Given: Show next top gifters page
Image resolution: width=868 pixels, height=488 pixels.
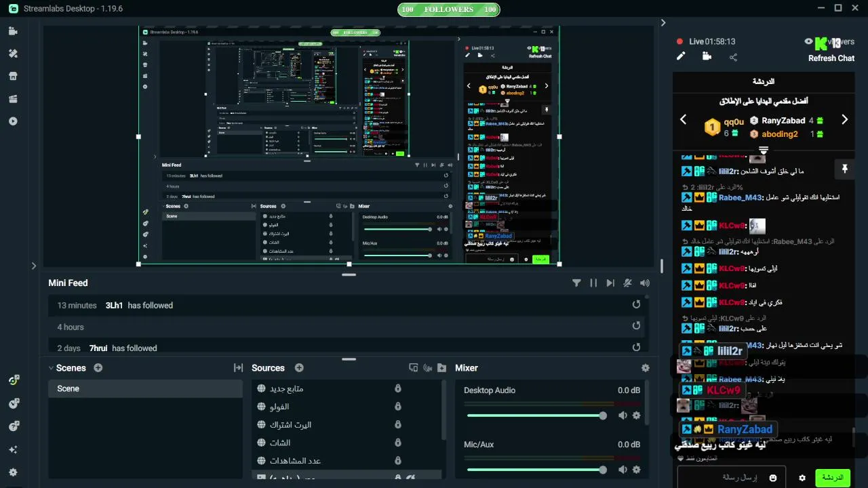Looking at the screenshot, I should tap(844, 120).
